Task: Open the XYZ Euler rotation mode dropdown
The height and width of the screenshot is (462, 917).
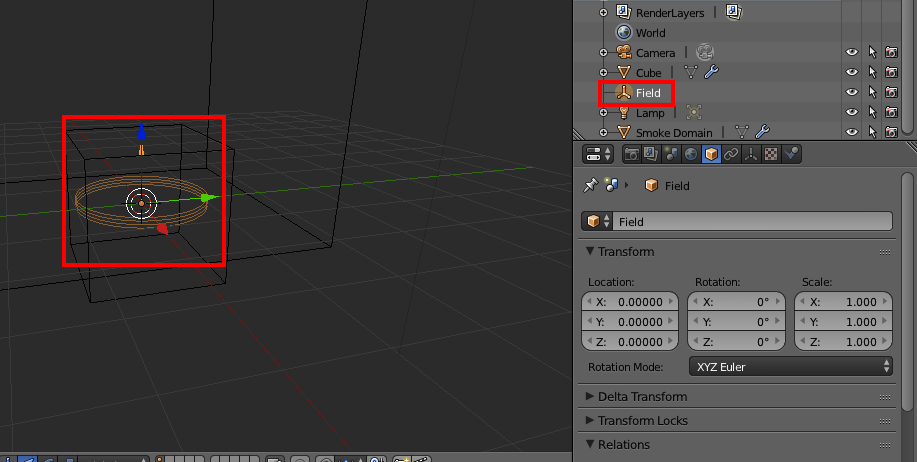Action: [x=791, y=367]
